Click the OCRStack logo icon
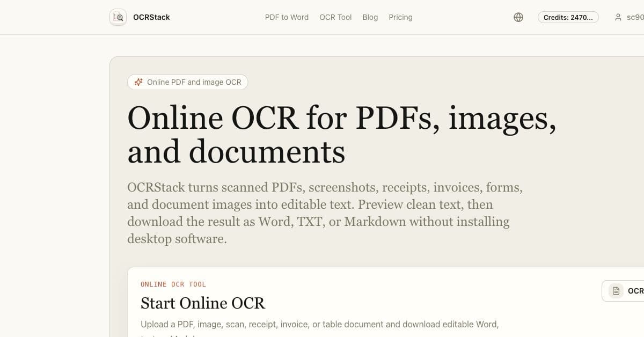644x337 pixels. point(118,17)
